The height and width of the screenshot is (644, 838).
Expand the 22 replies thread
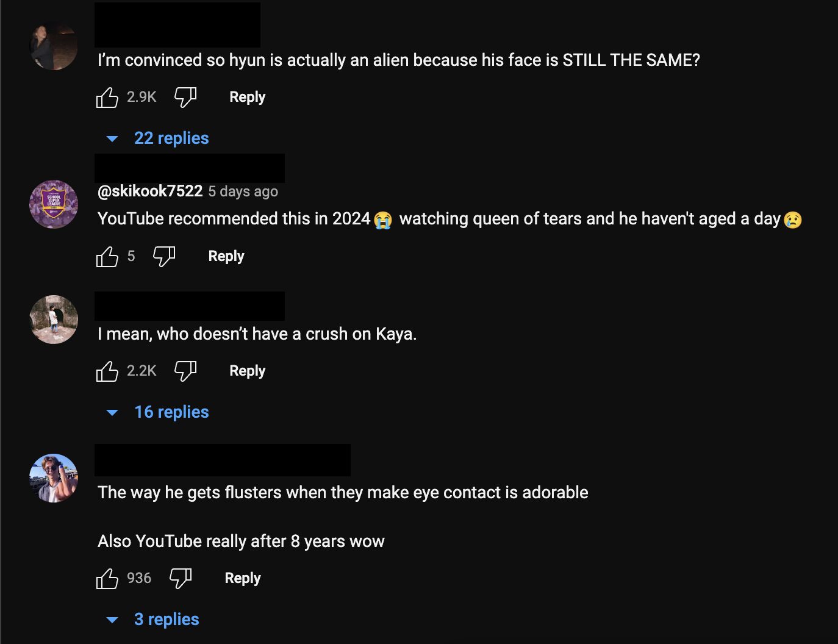coord(171,138)
